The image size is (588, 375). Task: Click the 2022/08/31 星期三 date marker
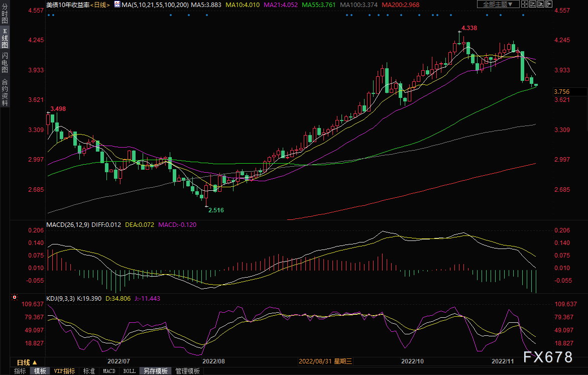(326, 361)
